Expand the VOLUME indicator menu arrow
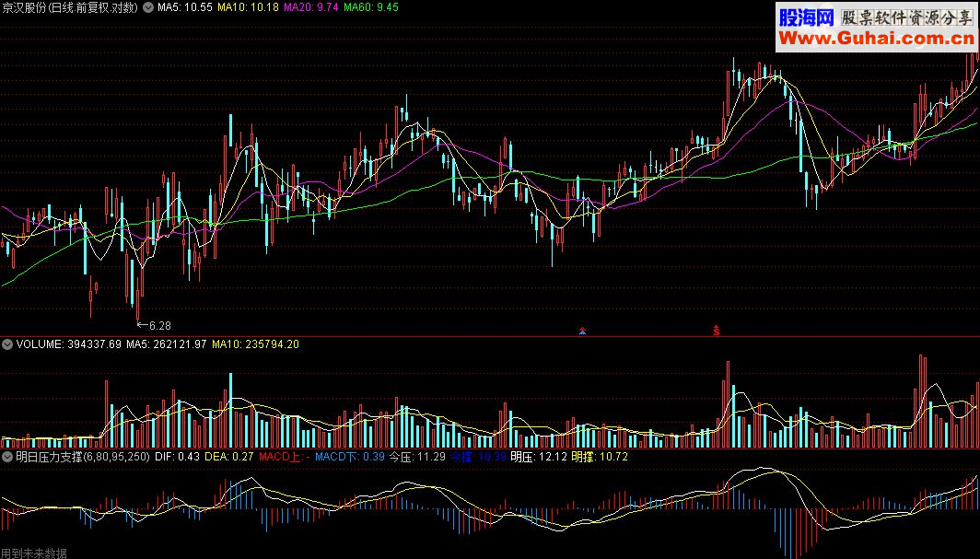The height and width of the screenshot is (559, 980). click(7, 344)
